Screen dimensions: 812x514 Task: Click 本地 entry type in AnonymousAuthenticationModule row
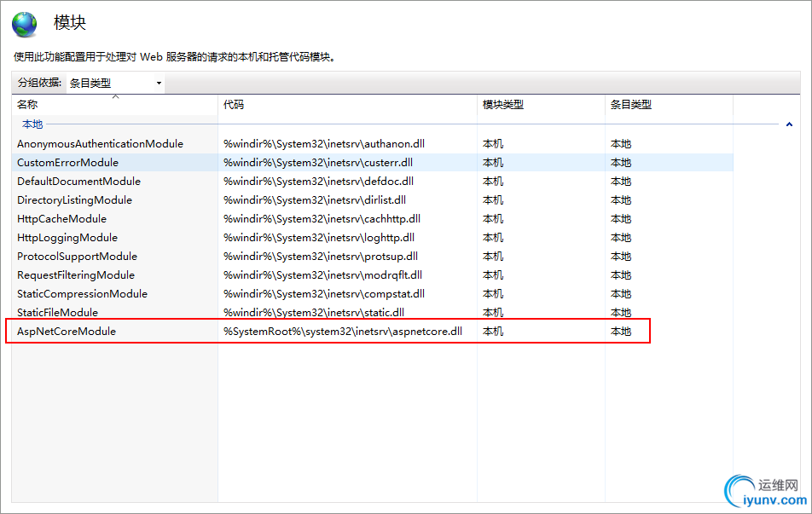pos(621,144)
